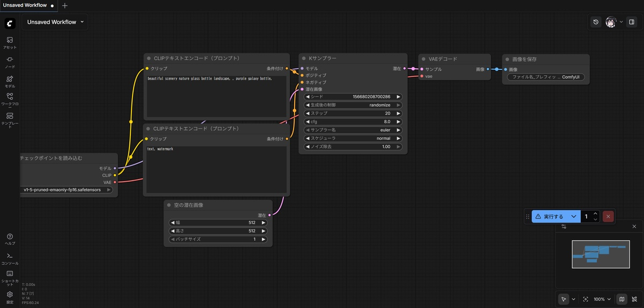Screen dimensions: 644x308
Task: Open the ノード node library panel
Action: click(10, 62)
